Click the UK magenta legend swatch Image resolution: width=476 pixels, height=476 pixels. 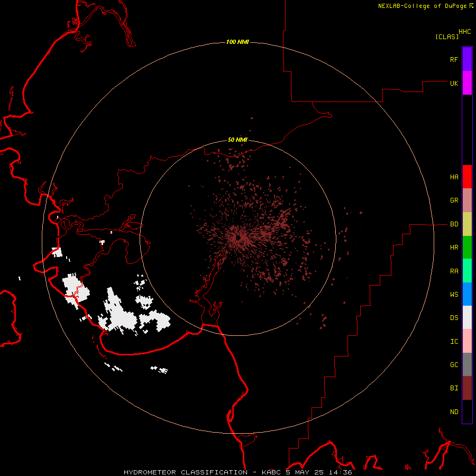pos(467,83)
